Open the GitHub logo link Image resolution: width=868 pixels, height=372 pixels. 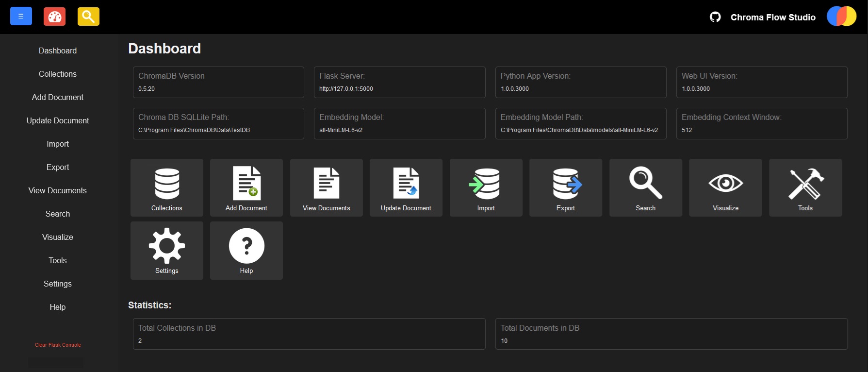pyautogui.click(x=715, y=17)
